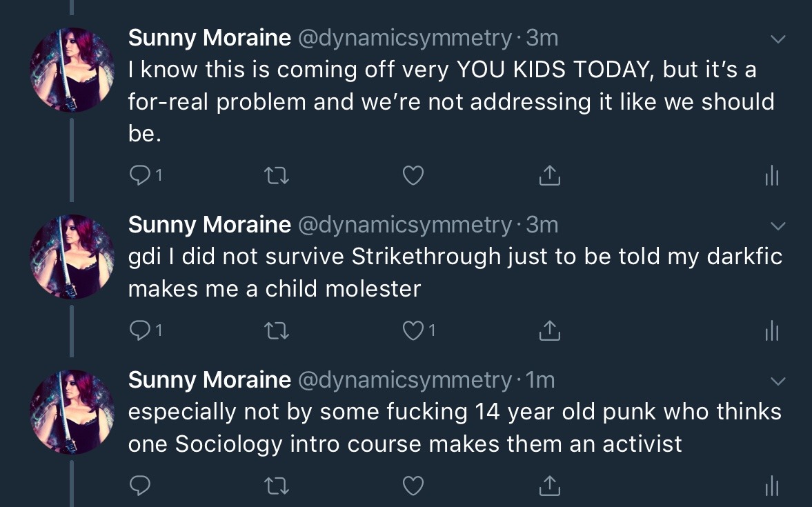
Task: Like the Sociology intro course tweet
Action: (x=413, y=486)
